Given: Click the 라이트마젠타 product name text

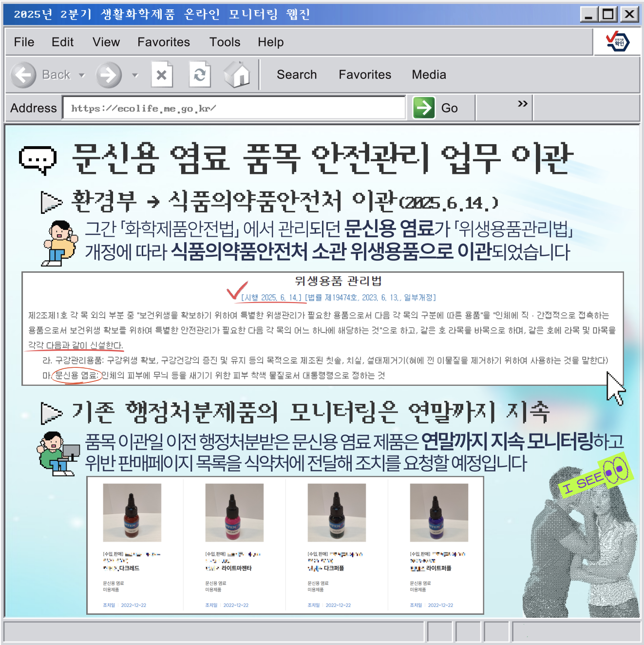Looking at the screenshot, I should 236,569.
